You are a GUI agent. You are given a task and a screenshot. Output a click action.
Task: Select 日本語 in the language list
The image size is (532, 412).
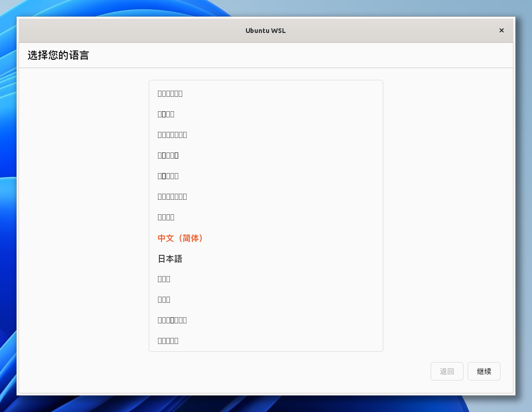[170, 259]
